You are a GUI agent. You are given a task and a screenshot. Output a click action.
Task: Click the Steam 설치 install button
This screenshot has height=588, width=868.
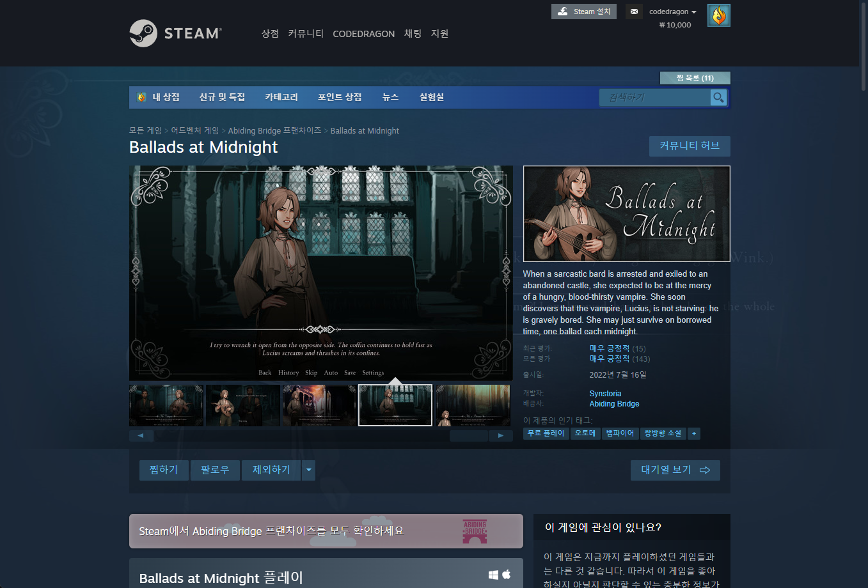(584, 12)
